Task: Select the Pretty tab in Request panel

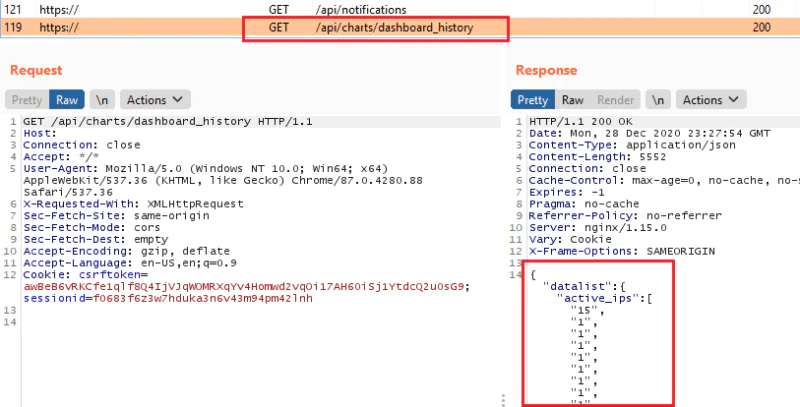Action: tap(27, 100)
